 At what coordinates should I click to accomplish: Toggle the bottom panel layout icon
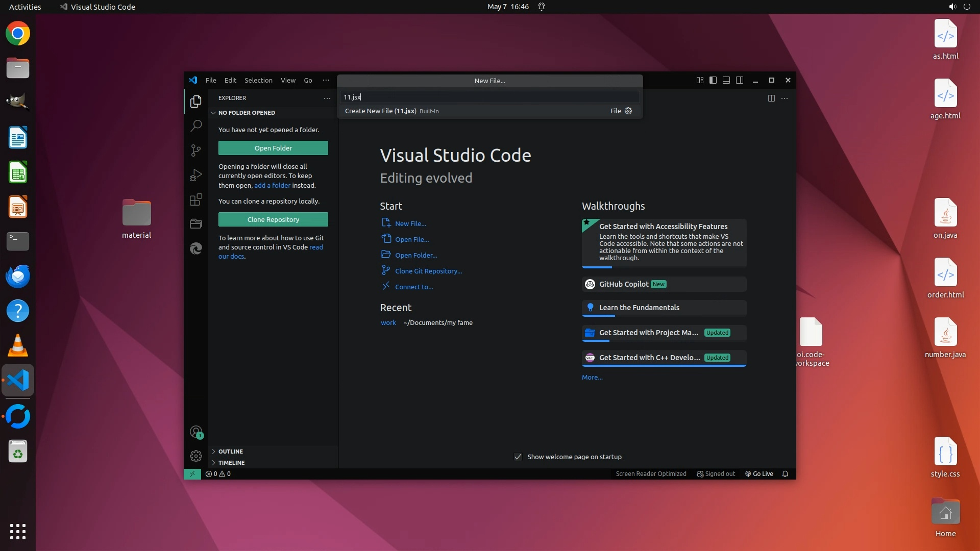pos(726,80)
